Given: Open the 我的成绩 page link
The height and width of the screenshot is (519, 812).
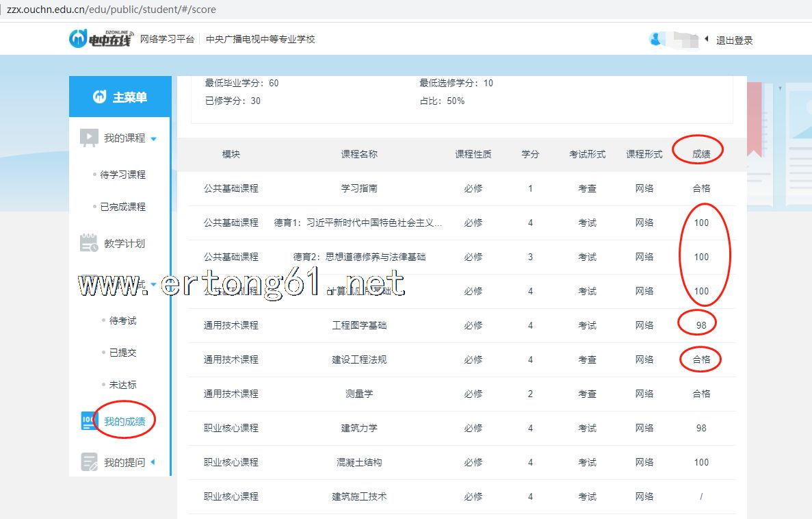Looking at the screenshot, I should 125,422.
